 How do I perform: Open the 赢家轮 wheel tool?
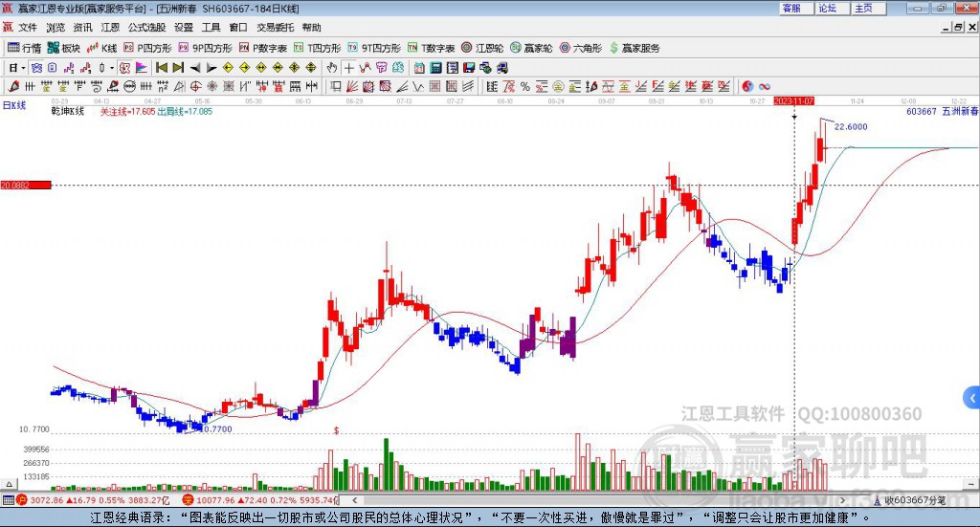pyautogui.click(x=531, y=48)
